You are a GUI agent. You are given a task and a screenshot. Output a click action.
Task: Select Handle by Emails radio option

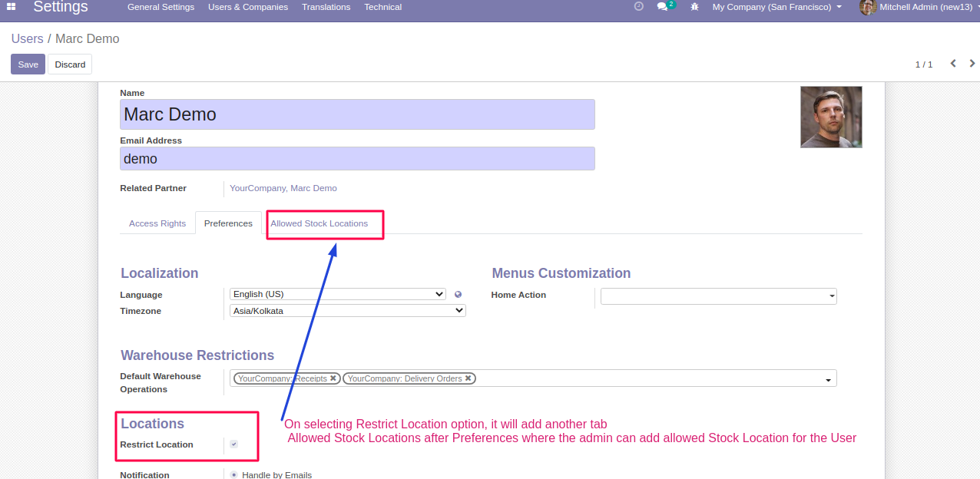click(233, 474)
